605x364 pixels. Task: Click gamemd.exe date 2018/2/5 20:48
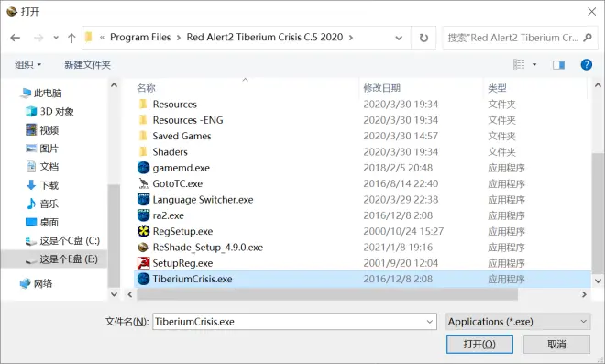(398, 168)
